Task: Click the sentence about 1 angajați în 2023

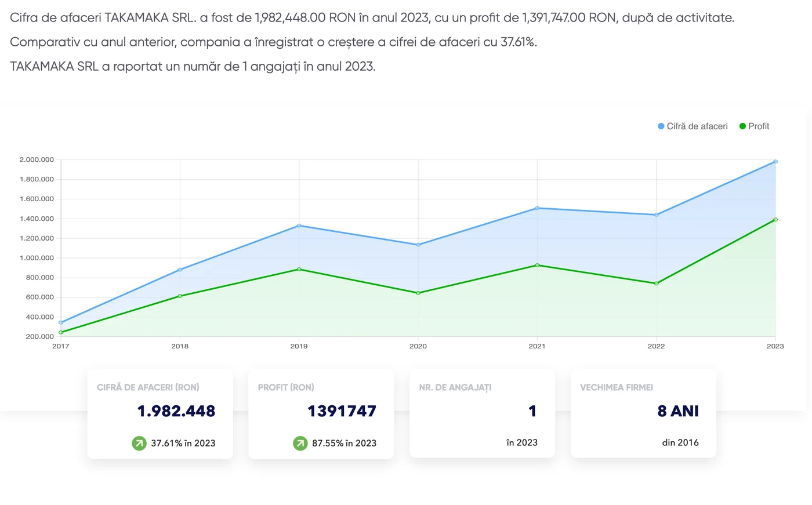Action: click(x=193, y=67)
